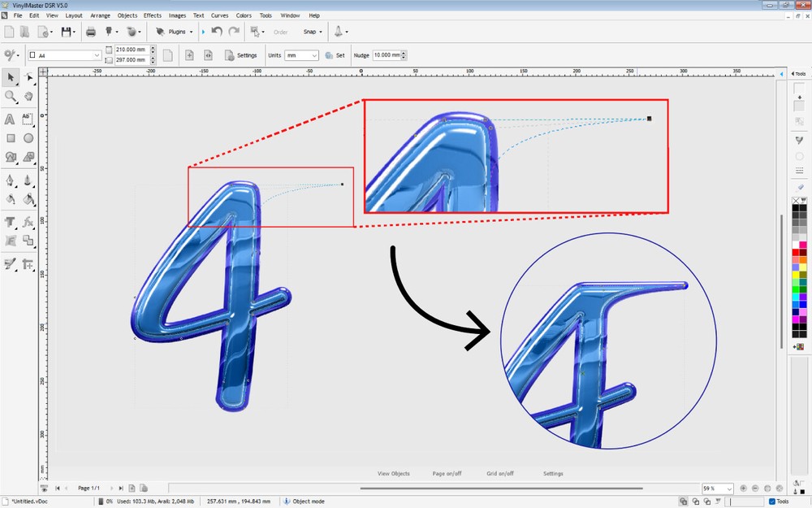Open the Curves menu
Screen dimensions: 812x508
point(219,15)
